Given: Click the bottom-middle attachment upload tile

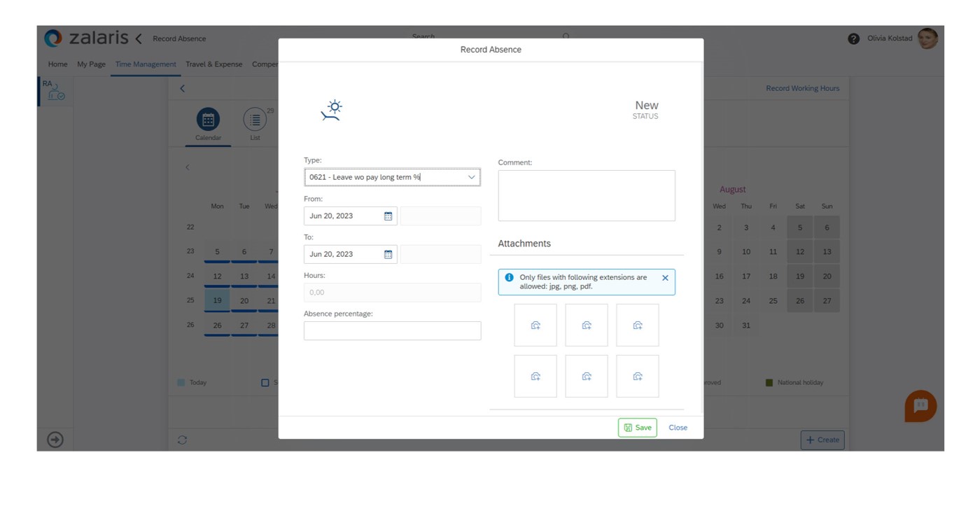Looking at the screenshot, I should (x=587, y=377).
